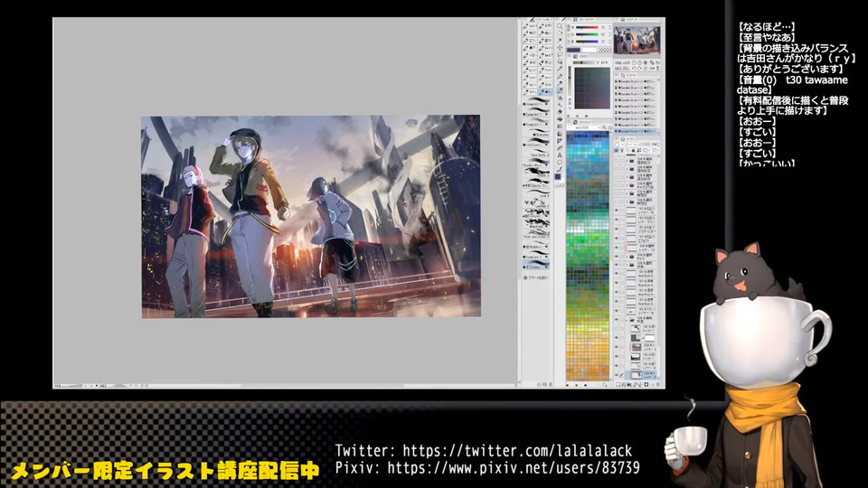Click the green channel color slider
The image size is (868, 488).
click(587, 34)
